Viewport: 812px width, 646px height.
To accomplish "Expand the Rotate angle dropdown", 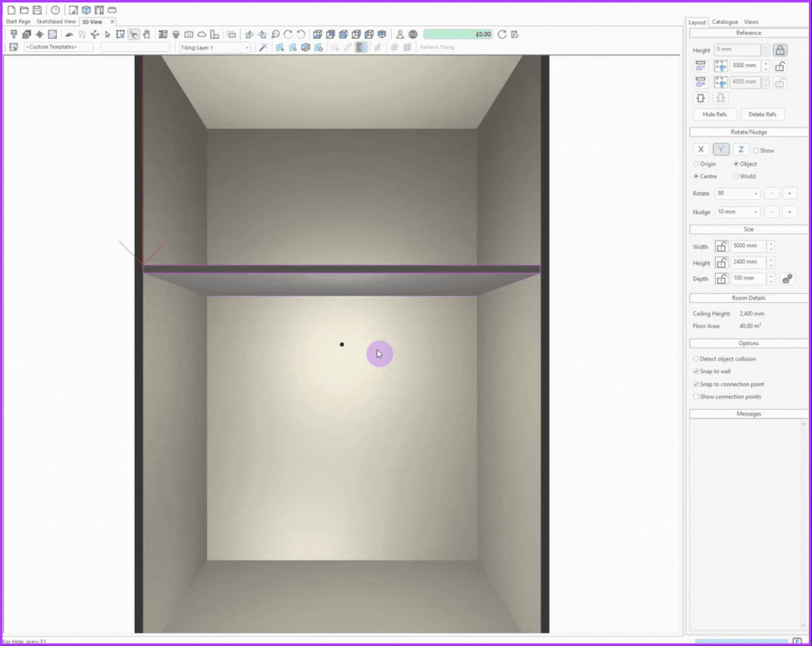I will 755,194.
